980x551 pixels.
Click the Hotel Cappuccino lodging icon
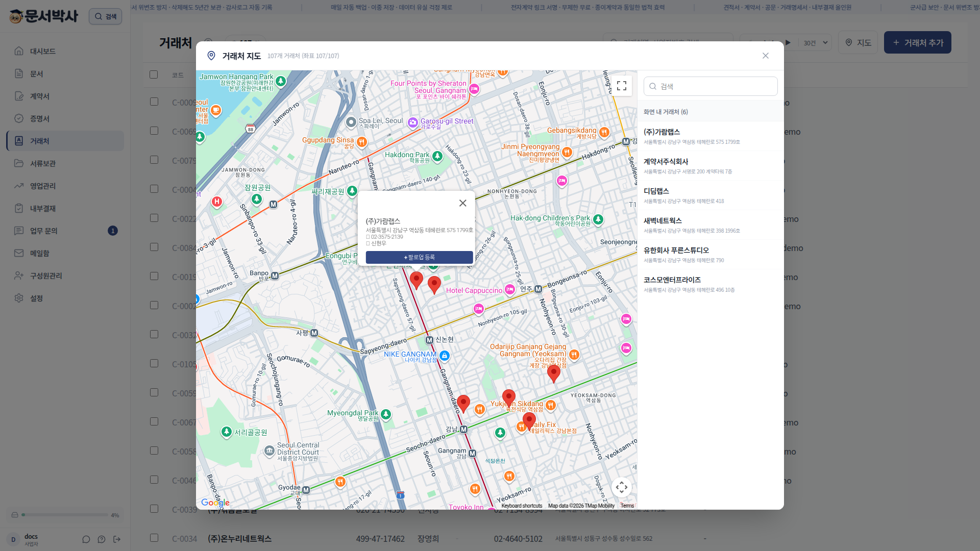tap(510, 289)
